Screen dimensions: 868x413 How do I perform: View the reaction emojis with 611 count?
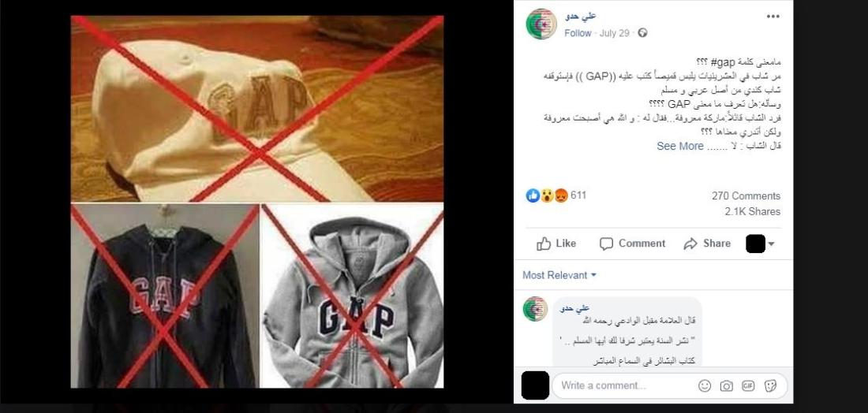(556, 195)
